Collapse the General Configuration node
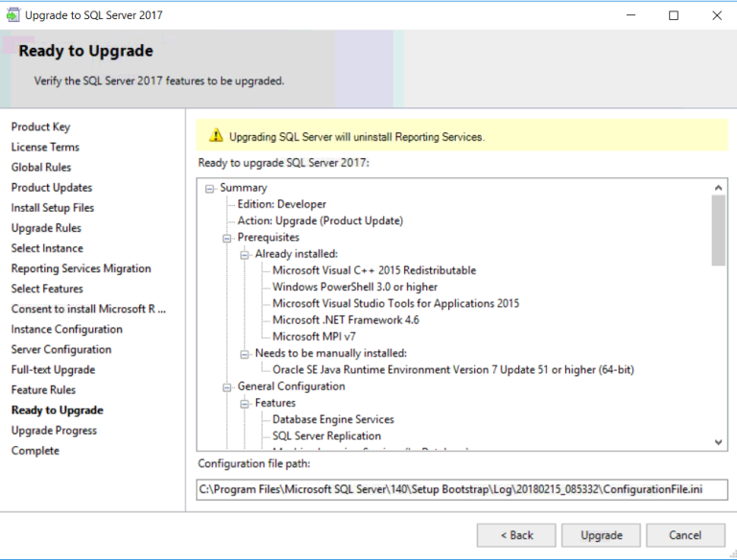 click(x=227, y=386)
